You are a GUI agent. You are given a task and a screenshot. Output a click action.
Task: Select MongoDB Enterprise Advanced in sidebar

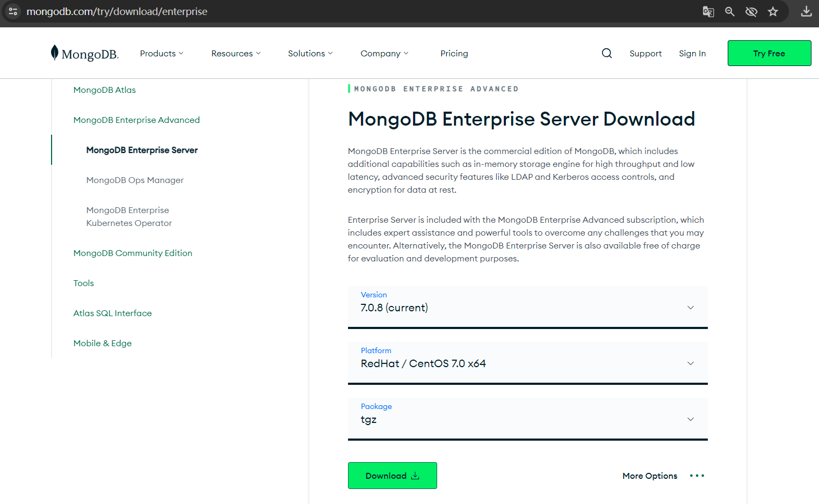(x=136, y=120)
